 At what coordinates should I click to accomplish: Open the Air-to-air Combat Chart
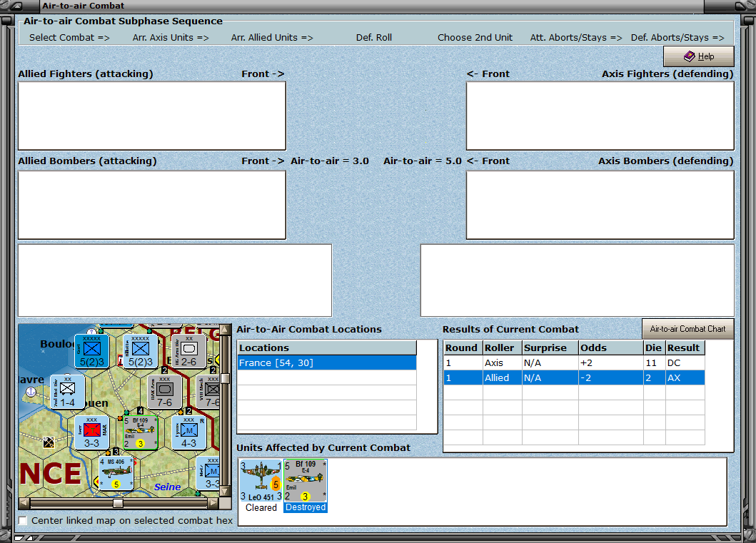(687, 329)
